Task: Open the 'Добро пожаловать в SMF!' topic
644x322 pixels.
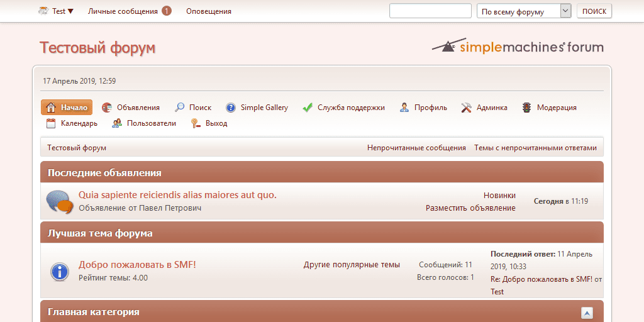Action: pyautogui.click(x=137, y=265)
